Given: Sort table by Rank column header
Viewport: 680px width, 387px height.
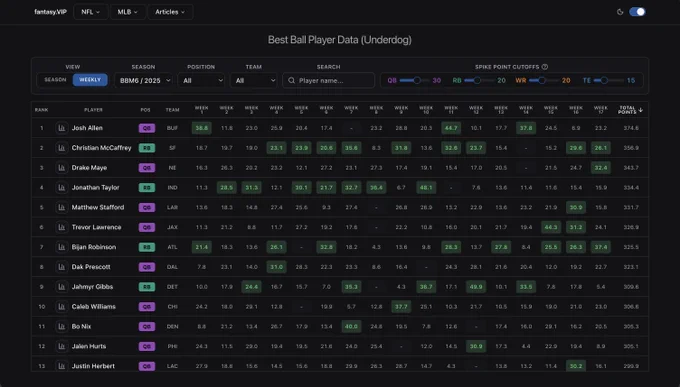Looking at the screenshot, I should pyautogui.click(x=42, y=110).
